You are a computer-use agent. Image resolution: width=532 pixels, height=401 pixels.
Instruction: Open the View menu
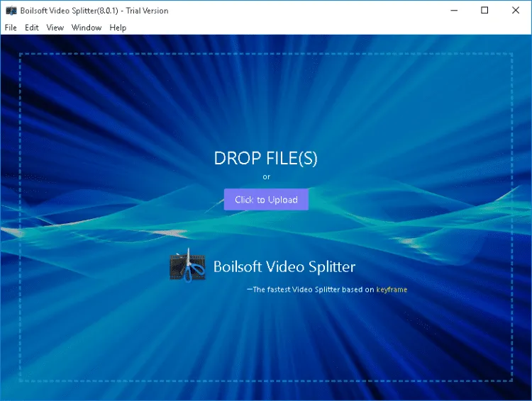tap(55, 28)
